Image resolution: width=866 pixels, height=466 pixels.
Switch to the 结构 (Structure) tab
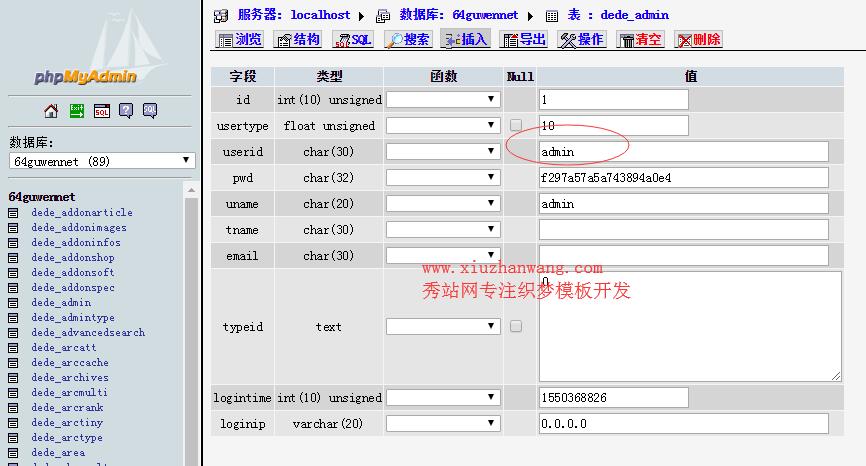(298, 40)
